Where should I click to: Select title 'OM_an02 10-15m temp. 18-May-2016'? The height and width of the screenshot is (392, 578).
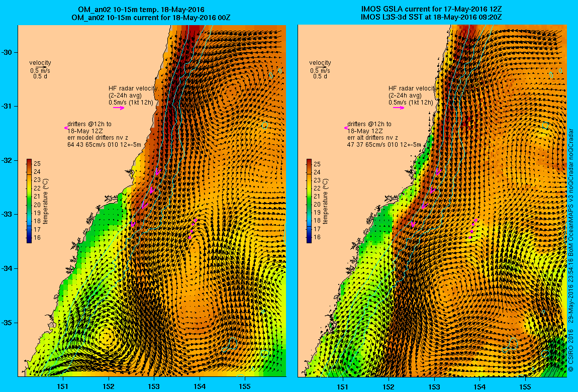[x=141, y=10]
